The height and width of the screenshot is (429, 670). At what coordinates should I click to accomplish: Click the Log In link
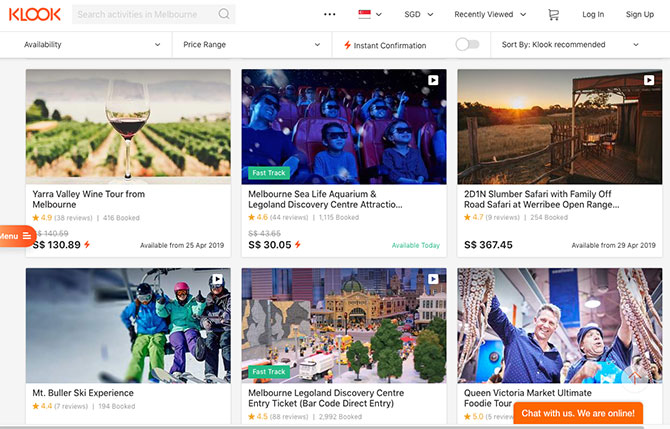[x=593, y=15]
